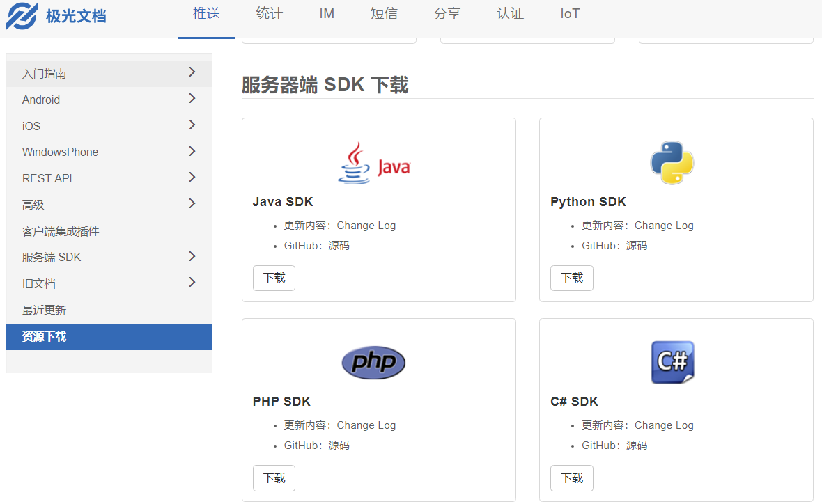Expand the WindowsPhone sidebar chevron
Viewport: 822px width, 504px height.
point(192,151)
